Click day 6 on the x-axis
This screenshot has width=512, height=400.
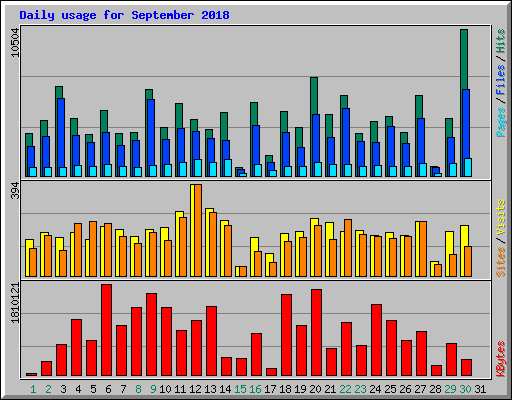(x=108, y=389)
